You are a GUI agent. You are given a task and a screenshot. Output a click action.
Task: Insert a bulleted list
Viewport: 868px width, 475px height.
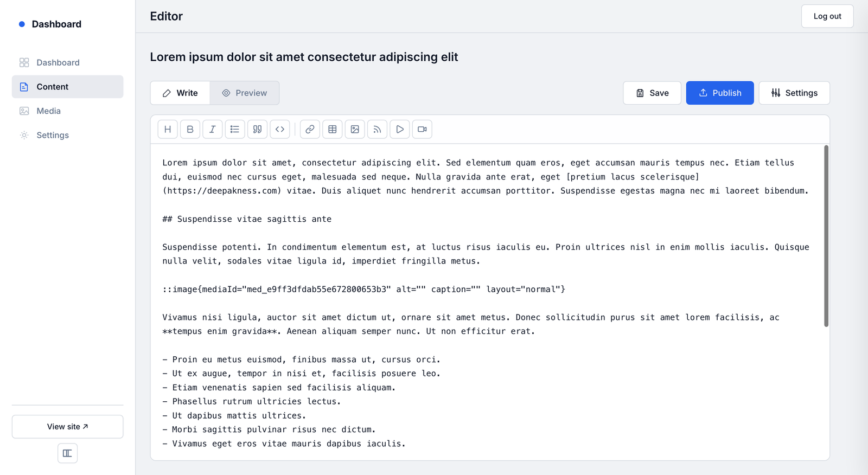click(x=235, y=129)
